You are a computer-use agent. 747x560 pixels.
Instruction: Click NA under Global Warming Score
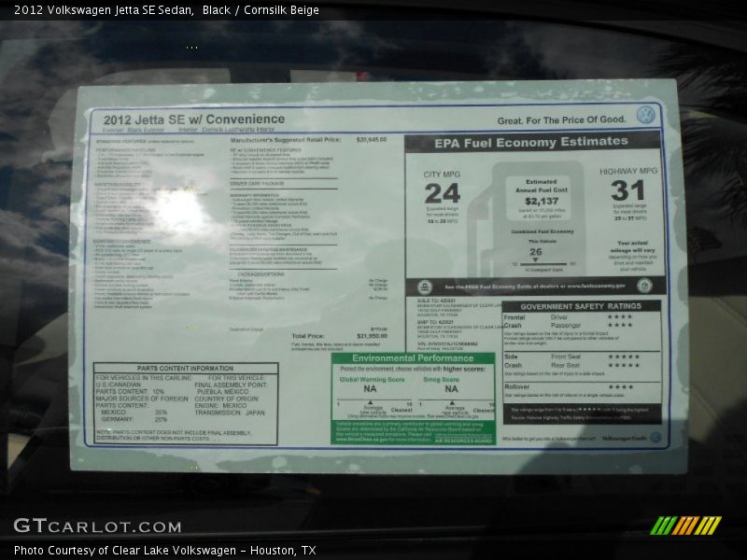pos(370,389)
